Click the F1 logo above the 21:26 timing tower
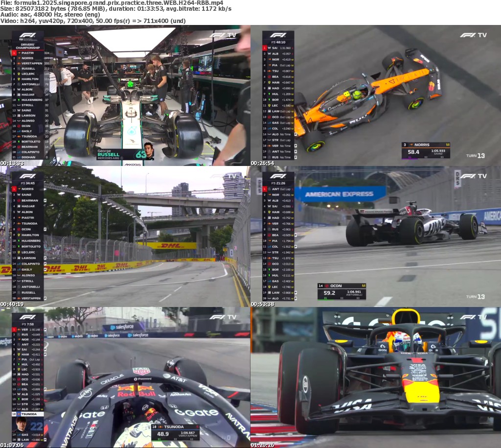501x448 pixels. [278, 176]
